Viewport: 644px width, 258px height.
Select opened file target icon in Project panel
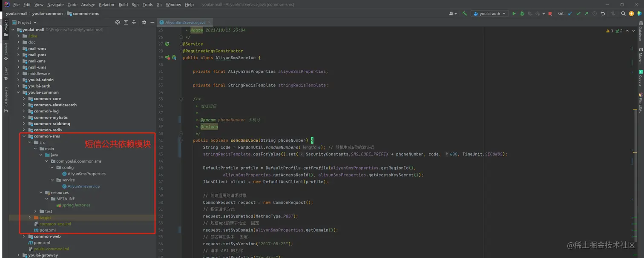(118, 22)
